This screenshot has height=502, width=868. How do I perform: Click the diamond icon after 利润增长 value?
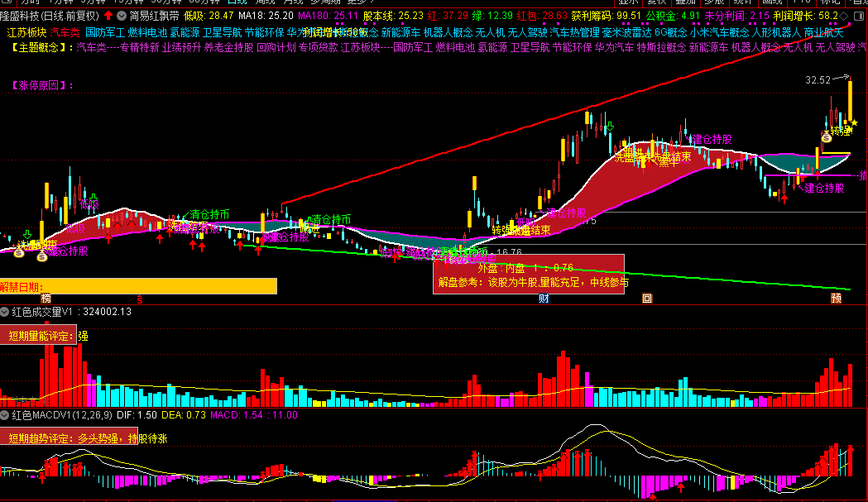point(844,16)
